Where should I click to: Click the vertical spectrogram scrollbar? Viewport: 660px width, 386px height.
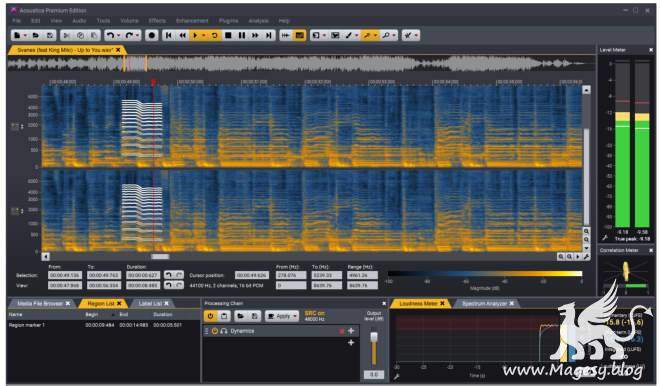(586, 177)
